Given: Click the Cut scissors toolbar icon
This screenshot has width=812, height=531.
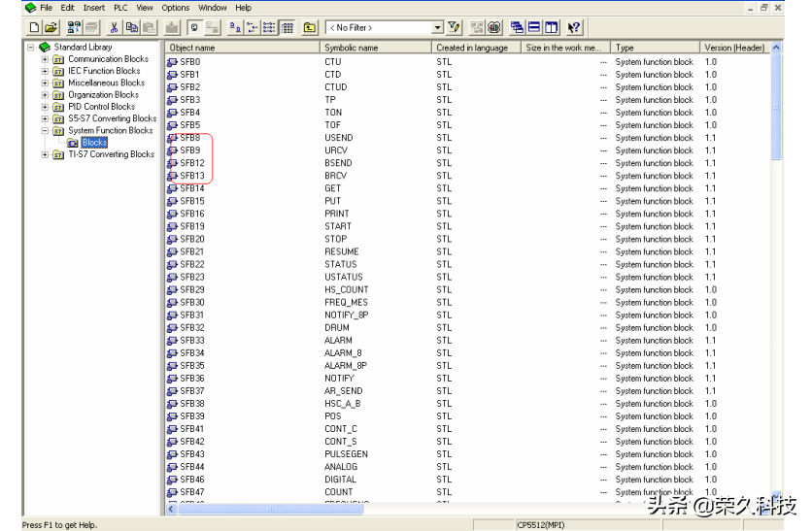Looking at the screenshot, I should point(113,28).
